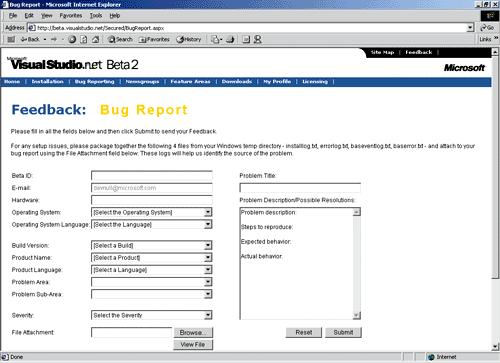Click the Beta ID input field

tap(152, 176)
